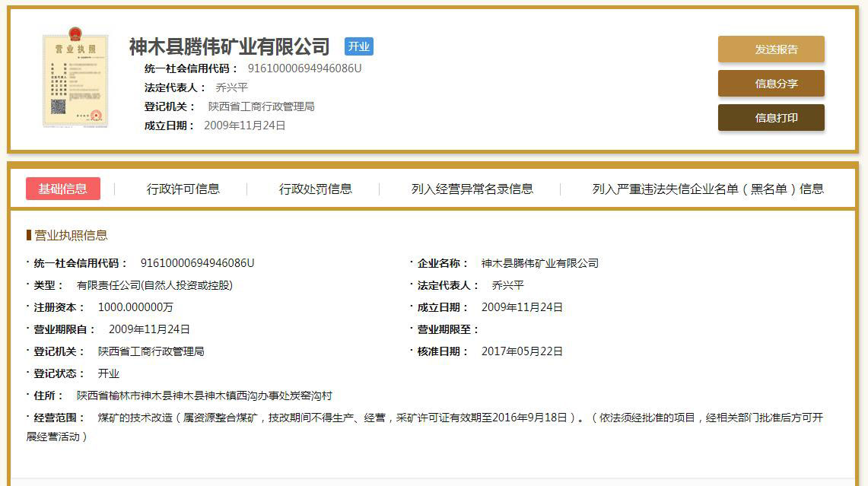Go to the 列入经营异常名录信息 tab
Screen dimensions: 868x486
coord(472,189)
